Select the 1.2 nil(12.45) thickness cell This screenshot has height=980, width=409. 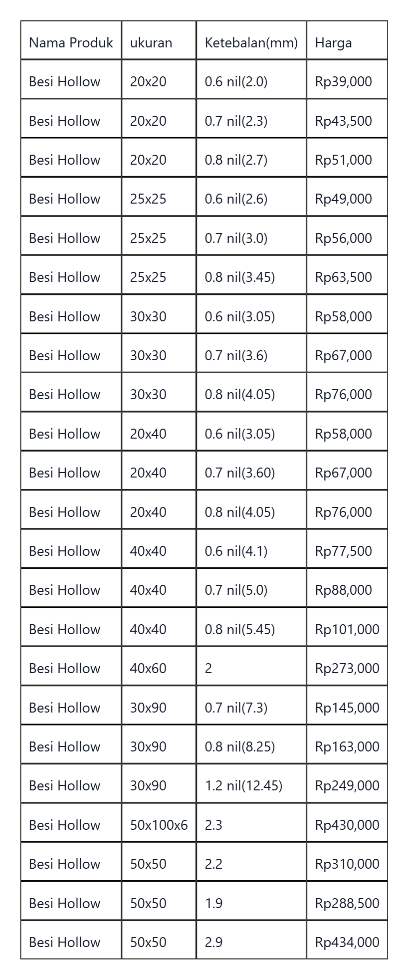pyautogui.click(x=251, y=783)
